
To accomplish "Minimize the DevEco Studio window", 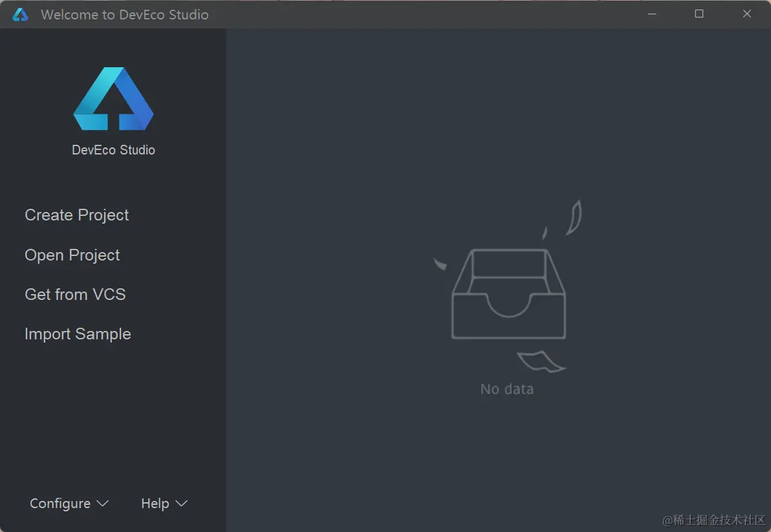I will tap(652, 14).
